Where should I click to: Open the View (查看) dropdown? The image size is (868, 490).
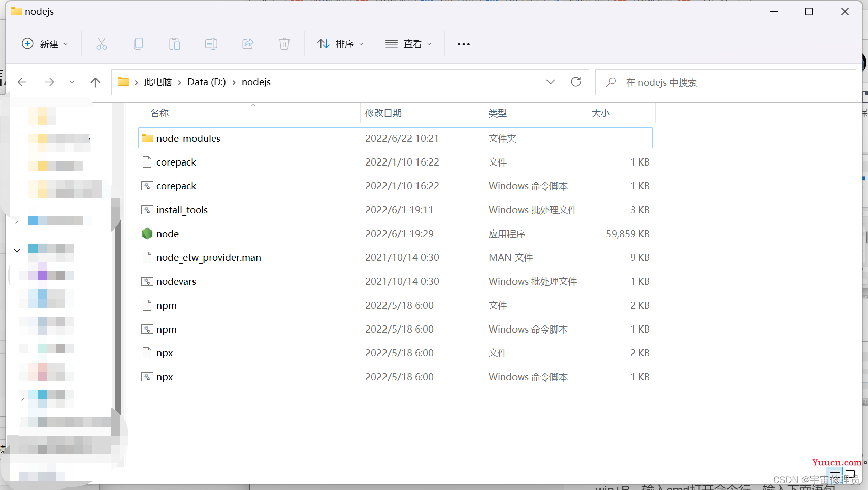pos(408,44)
